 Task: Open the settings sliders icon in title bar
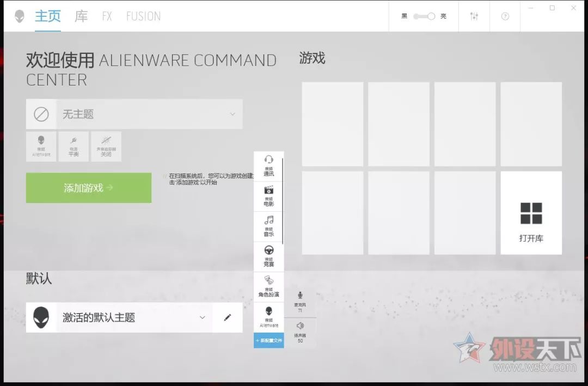(474, 16)
